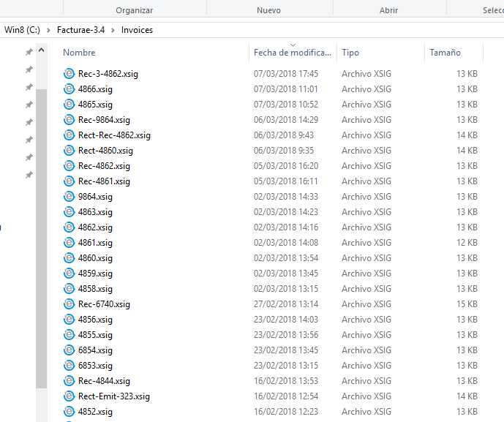This screenshot has width=504, height=422.
Task: Click the topmost pin icon in navigation pane
Action: (x=29, y=52)
